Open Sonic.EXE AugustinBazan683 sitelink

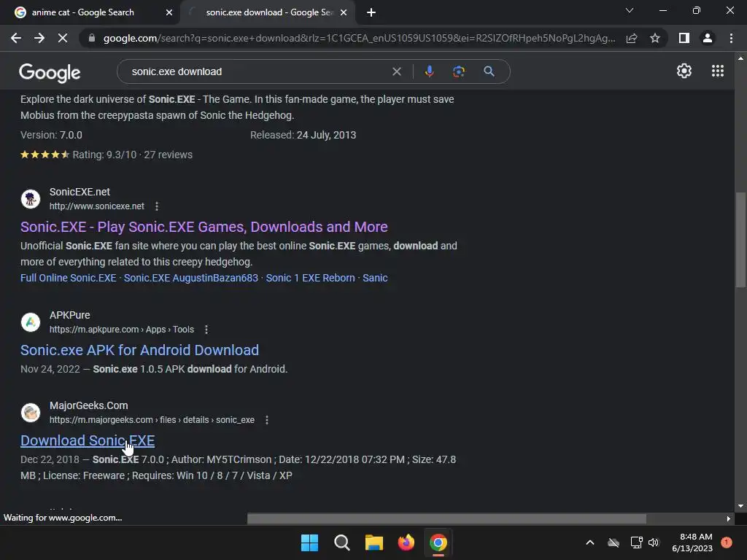[191, 278]
